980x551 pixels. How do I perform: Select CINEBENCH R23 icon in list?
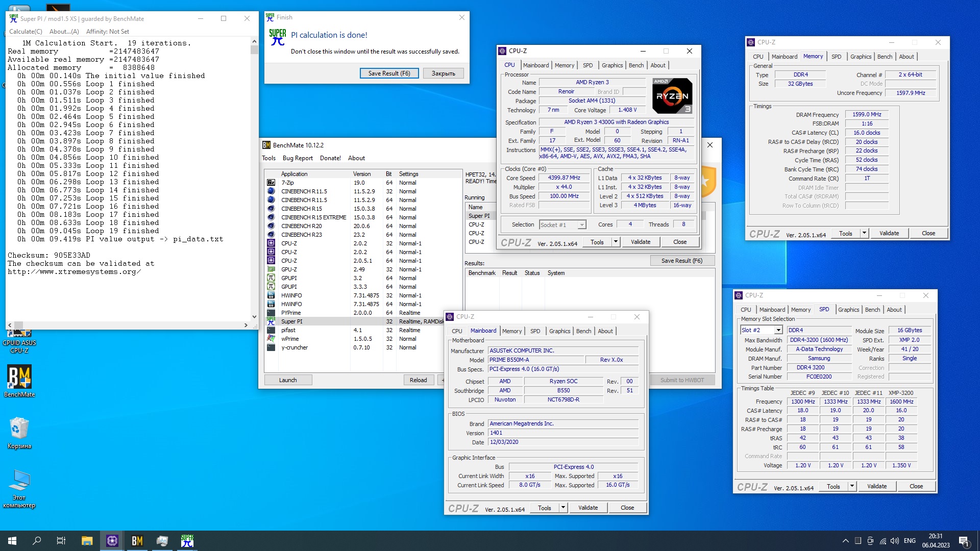click(x=271, y=235)
